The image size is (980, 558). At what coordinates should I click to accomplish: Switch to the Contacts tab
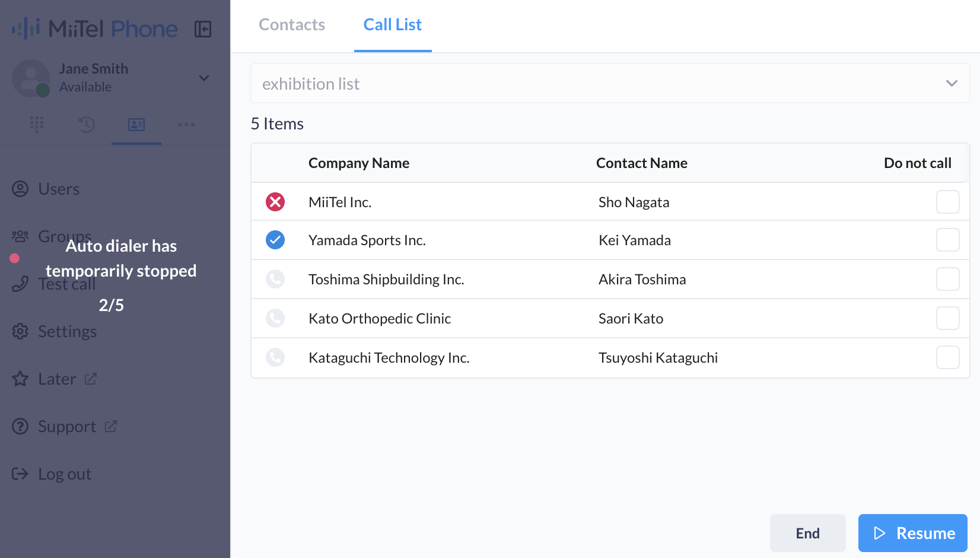tap(292, 25)
